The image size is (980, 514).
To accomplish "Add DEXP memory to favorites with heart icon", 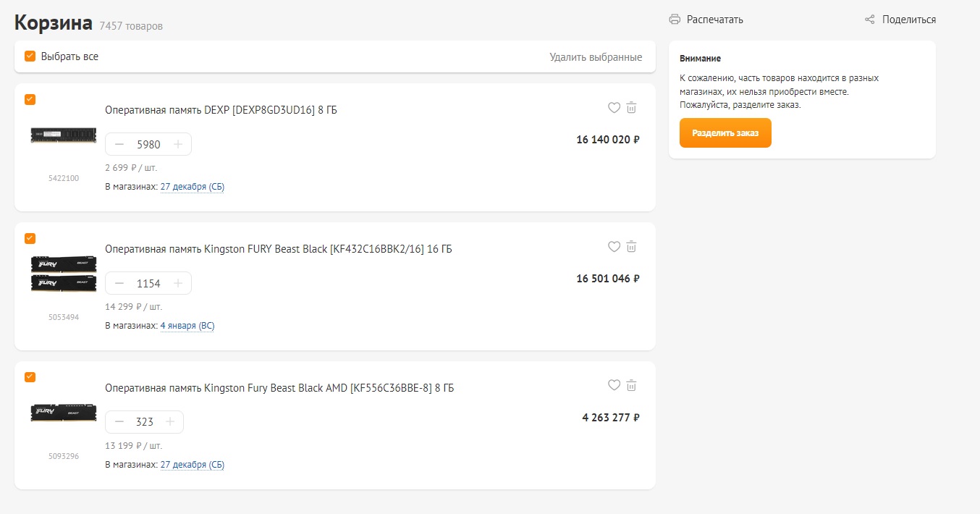I will pos(614,108).
